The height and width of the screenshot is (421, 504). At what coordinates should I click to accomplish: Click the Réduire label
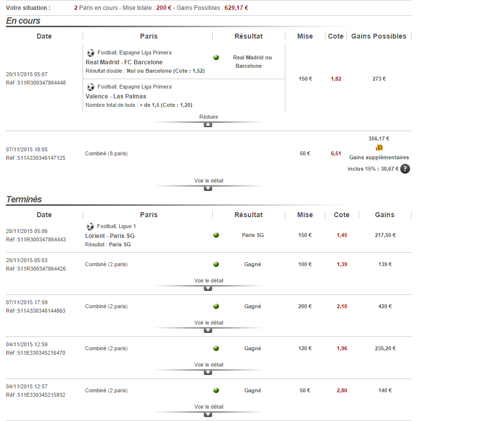click(x=209, y=117)
